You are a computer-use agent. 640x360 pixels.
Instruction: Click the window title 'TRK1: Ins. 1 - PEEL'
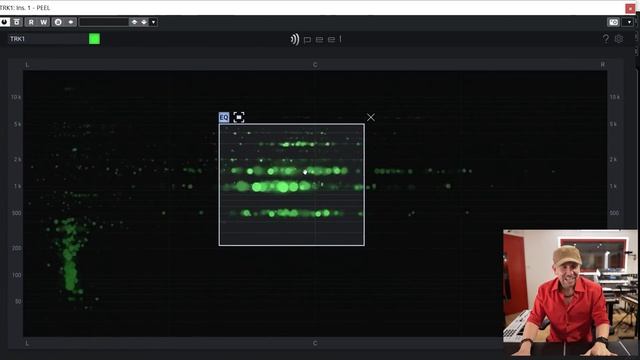coord(25,8)
